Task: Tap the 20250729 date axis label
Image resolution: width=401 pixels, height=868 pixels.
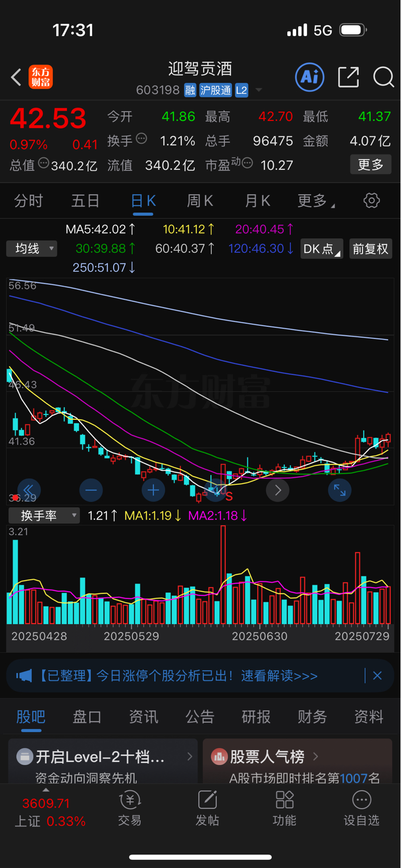Action: point(362,636)
